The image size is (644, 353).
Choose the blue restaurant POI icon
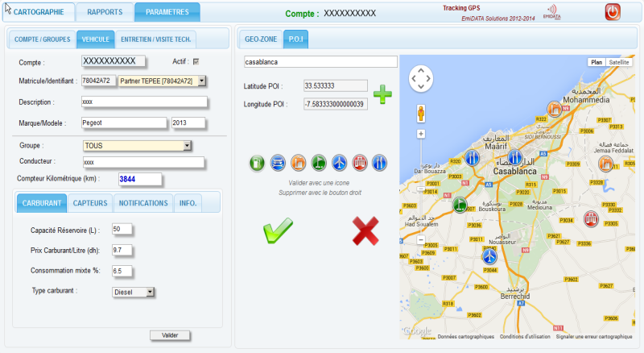(379, 163)
